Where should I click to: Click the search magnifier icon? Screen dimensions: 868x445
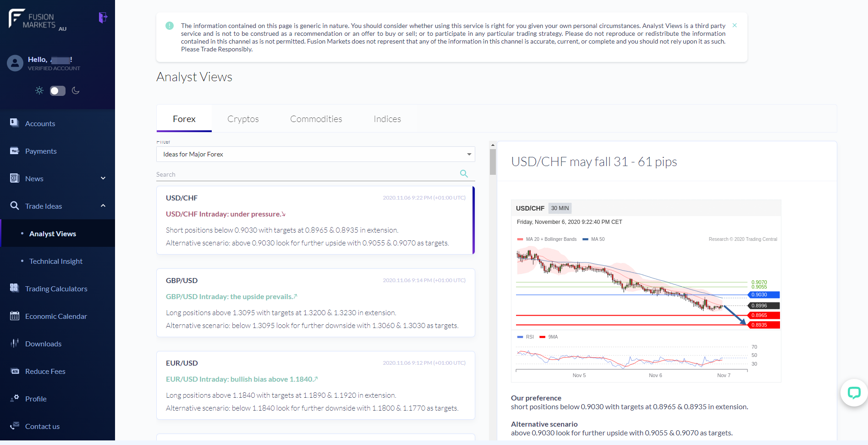pyautogui.click(x=464, y=174)
